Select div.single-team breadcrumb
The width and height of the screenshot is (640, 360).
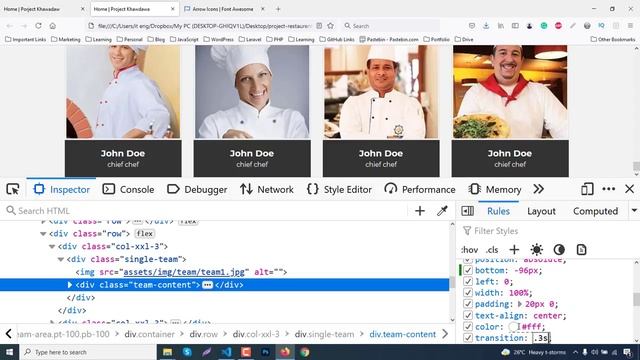(324, 334)
